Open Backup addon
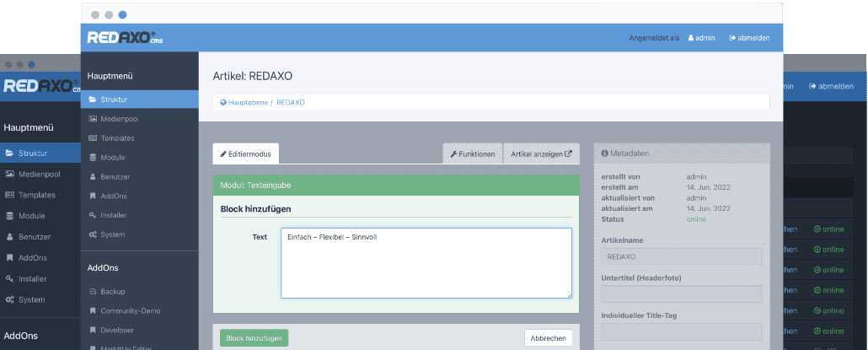Screen dimensions: 868x350 tap(113, 292)
